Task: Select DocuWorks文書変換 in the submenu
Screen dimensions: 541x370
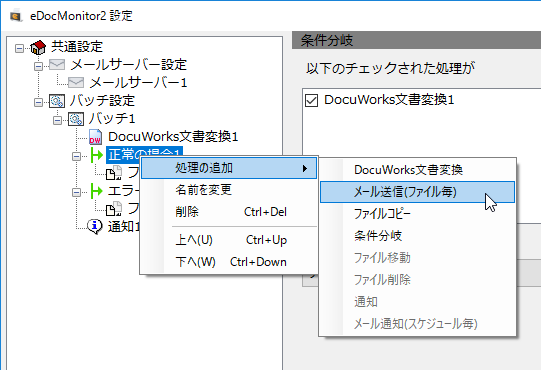Action: 417,170
